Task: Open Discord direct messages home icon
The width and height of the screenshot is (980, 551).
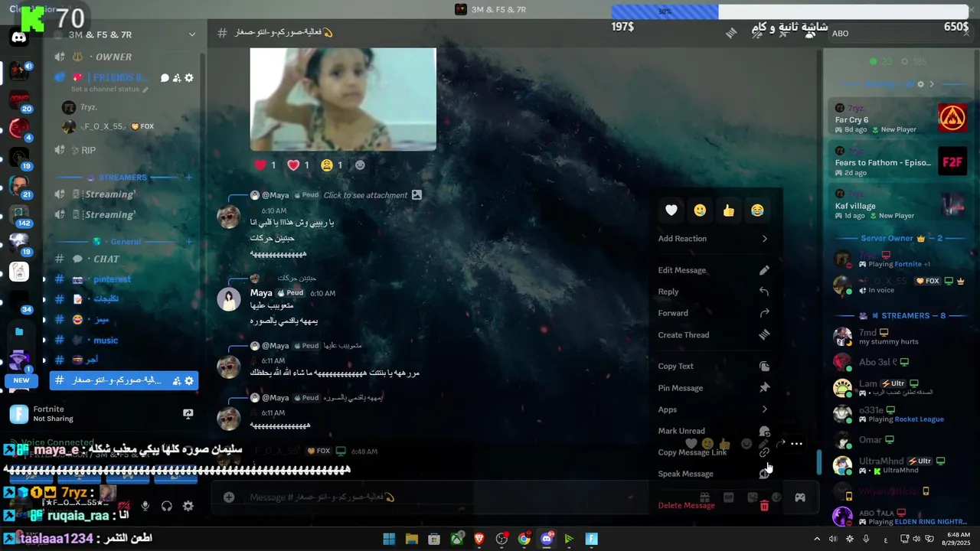Action: pyautogui.click(x=19, y=37)
